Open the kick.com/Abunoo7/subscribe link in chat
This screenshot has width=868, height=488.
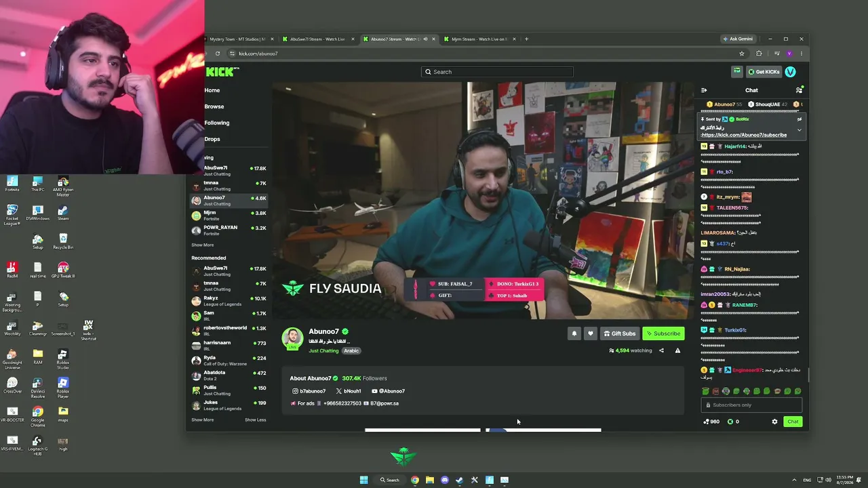[744, 135]
